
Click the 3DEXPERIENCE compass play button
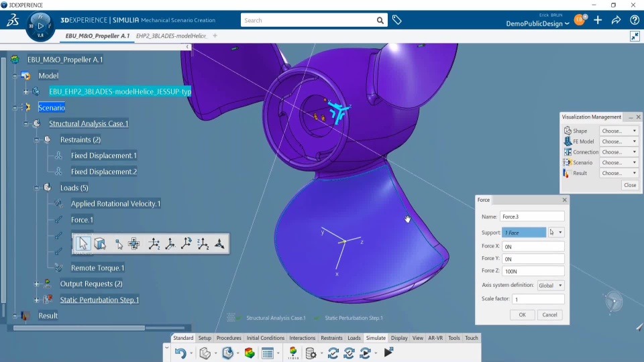[40, 25]
